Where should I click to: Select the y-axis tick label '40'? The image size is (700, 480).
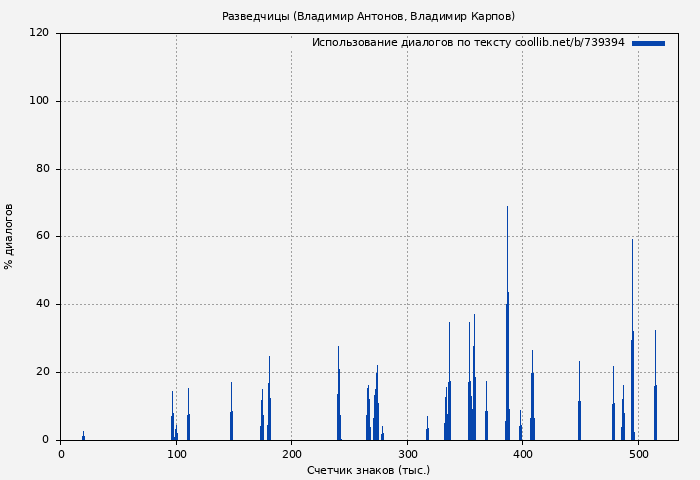coord(43,304)
